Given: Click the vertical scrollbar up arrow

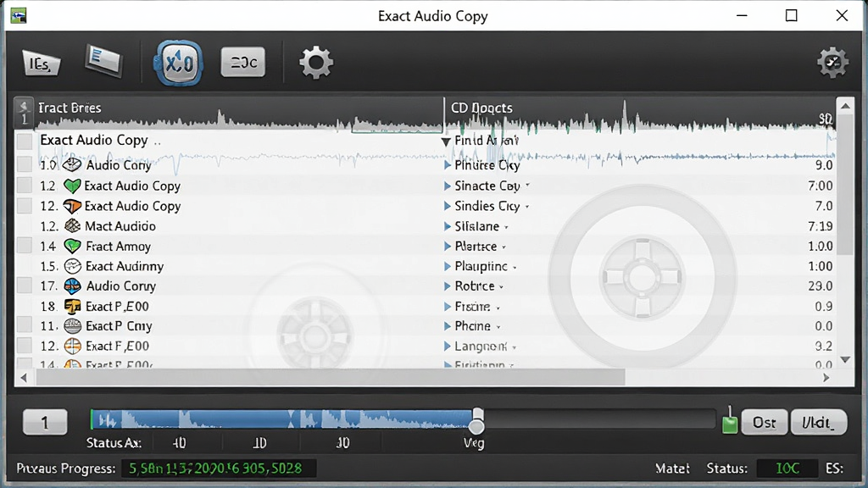Looking at the screenshot, I should coord(845,106).
